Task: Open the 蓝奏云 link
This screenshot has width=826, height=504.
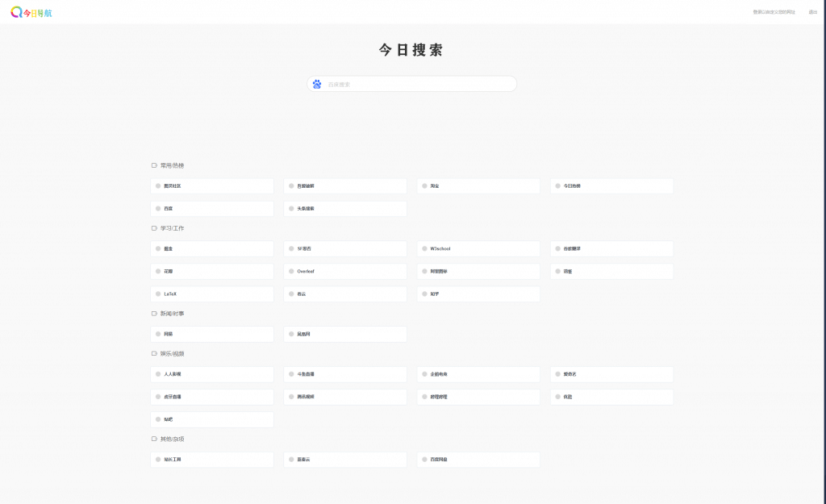Action: 345,459
